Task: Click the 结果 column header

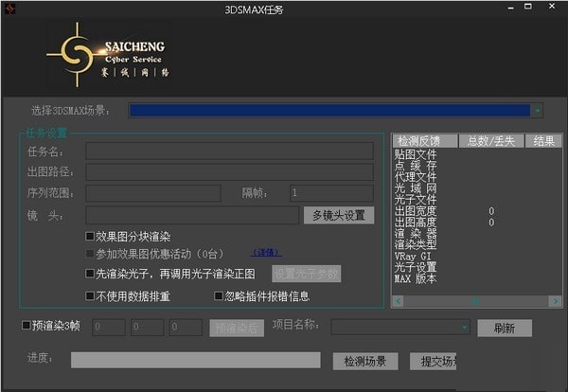Action: tap(543, 141)
